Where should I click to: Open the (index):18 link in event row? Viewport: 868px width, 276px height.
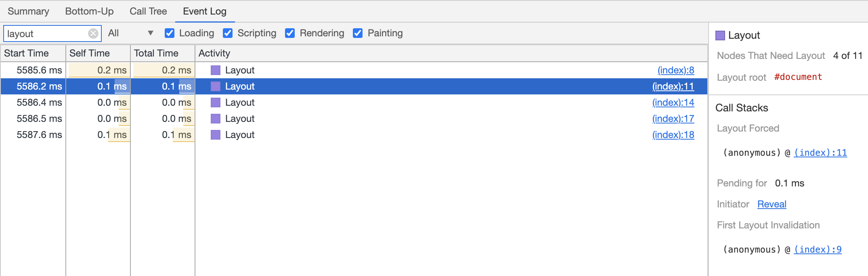tap(673, 135)
